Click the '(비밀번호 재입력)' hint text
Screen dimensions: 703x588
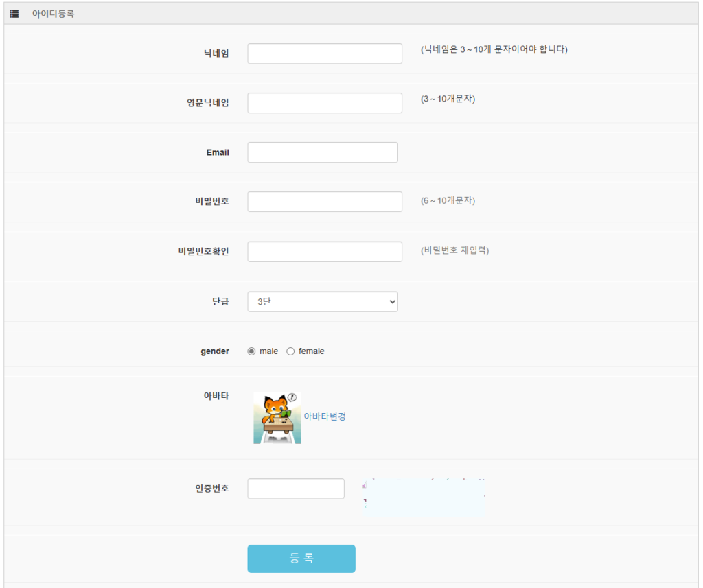(454, 250)
